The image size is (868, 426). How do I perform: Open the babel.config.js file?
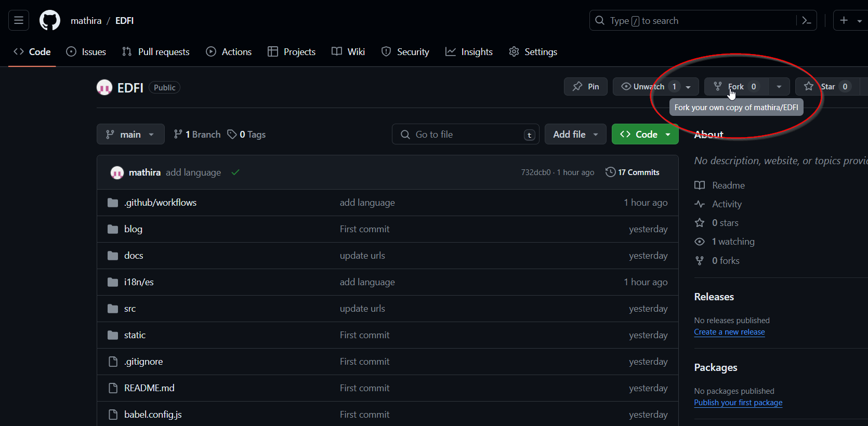153,415
